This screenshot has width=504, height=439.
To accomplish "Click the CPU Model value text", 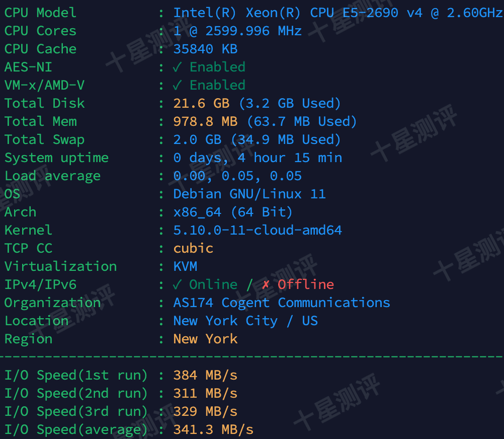I will click(x=338, y=13).
